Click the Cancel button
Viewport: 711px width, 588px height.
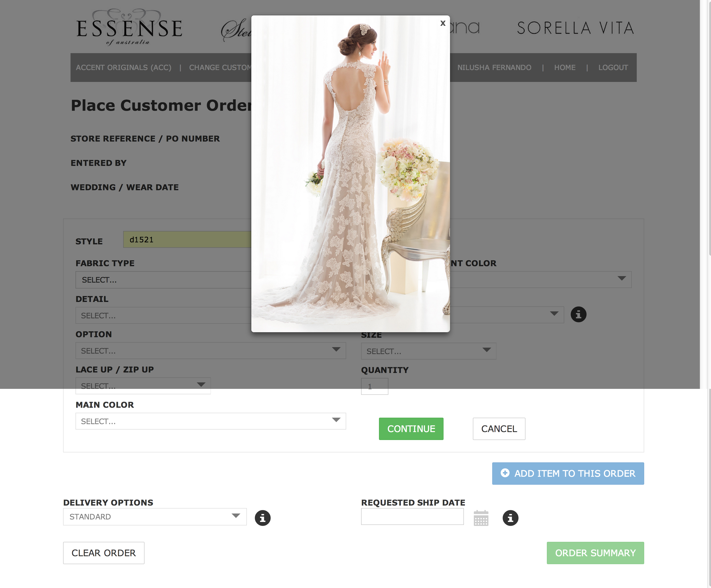(x=499, y=429)
